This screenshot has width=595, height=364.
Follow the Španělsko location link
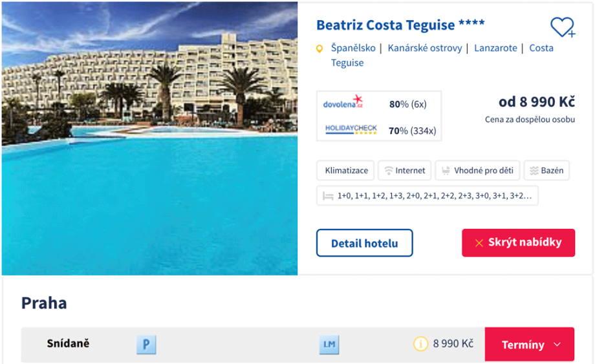pyautogui.click(x=353, y=48)
